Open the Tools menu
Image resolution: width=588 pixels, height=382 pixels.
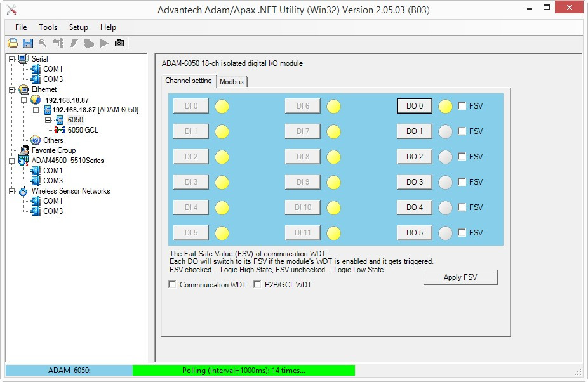tap(48, 27)
